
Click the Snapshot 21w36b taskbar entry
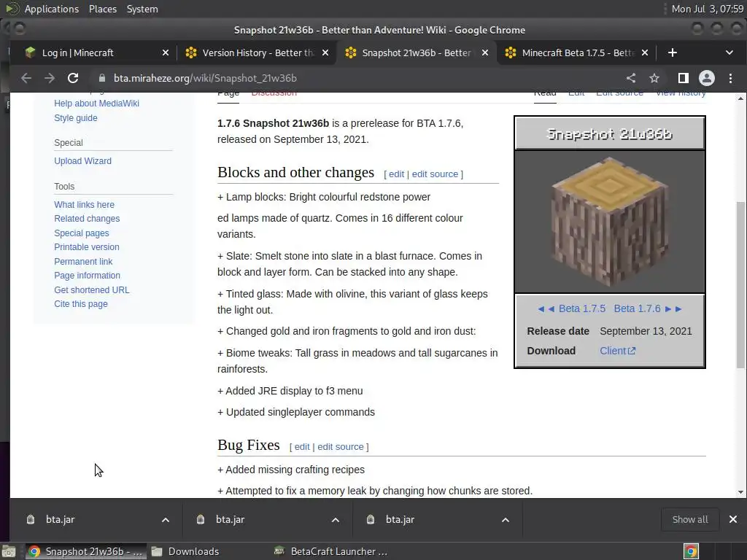click(x=86, y=551)
